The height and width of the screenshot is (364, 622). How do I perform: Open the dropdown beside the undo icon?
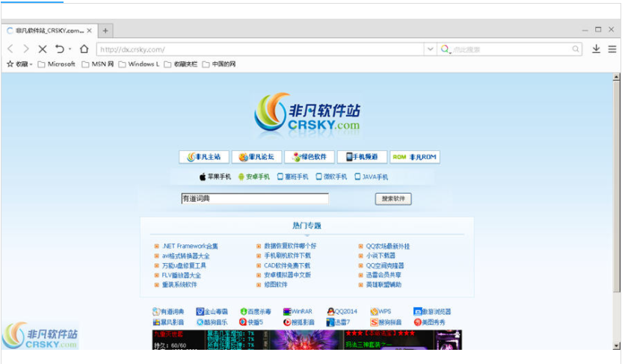click(x=70, y=49)
